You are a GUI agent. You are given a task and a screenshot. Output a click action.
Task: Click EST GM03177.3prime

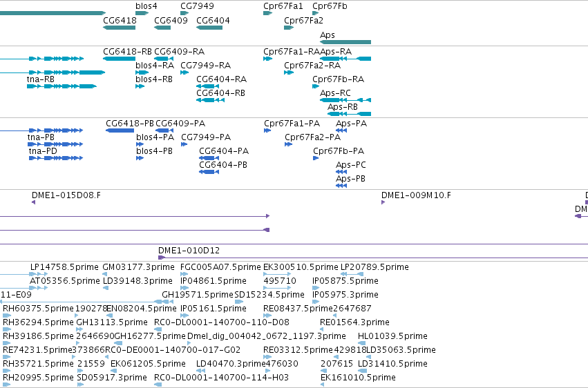point(105,274)
